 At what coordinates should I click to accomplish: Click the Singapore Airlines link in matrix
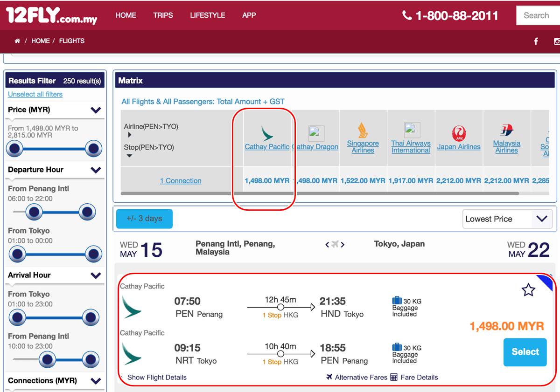pyautogui.click(x=363, y=147)
